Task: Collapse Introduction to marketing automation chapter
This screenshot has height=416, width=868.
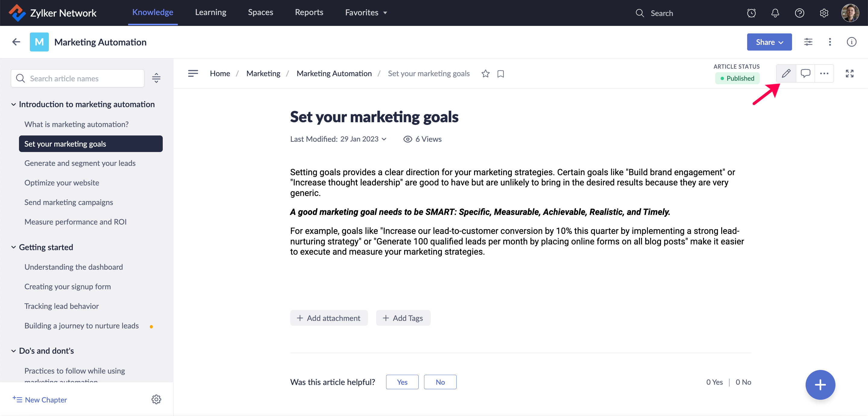Action: click(x=14, y=104)
